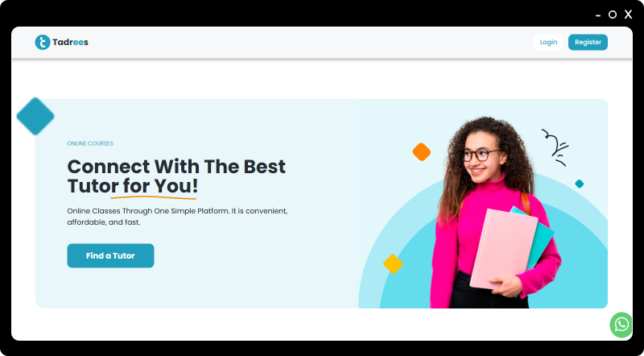This screenshot has width=644, height=356.
Task: Click the small teal diamond at right
Action: [579, 184]
